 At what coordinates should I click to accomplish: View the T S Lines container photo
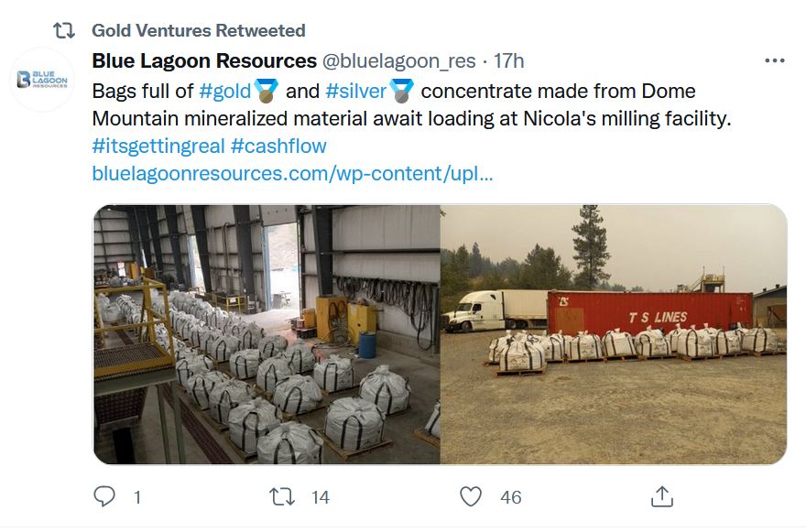point(614,334)
